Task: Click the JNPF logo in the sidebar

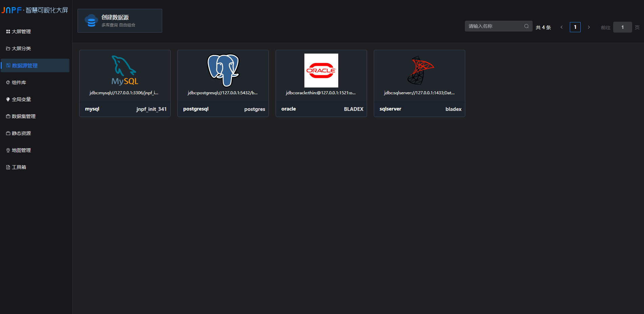Action: click(x=35, y=10)
